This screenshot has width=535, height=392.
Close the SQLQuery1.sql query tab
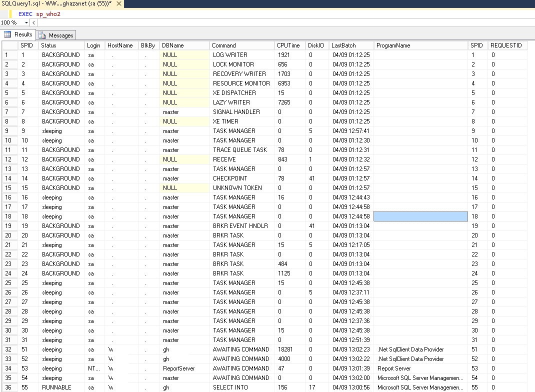point(118,4)
